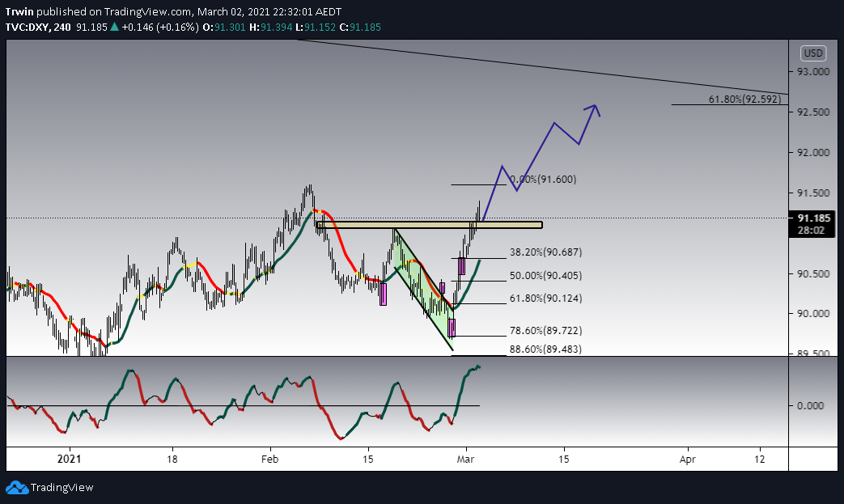This screenshot has width=844, height=504.
Task: Click the green up-triangle change indicator
Action: point(114,27)
